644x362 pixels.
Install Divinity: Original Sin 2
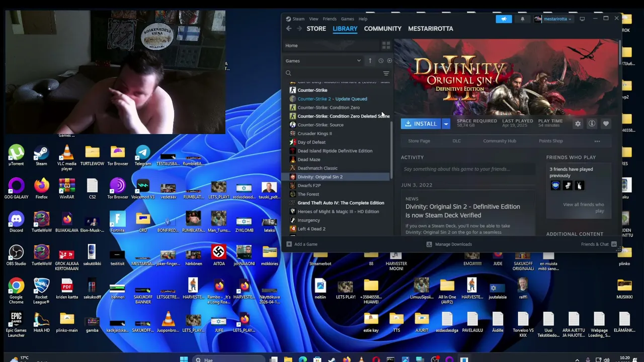point(421,124)
